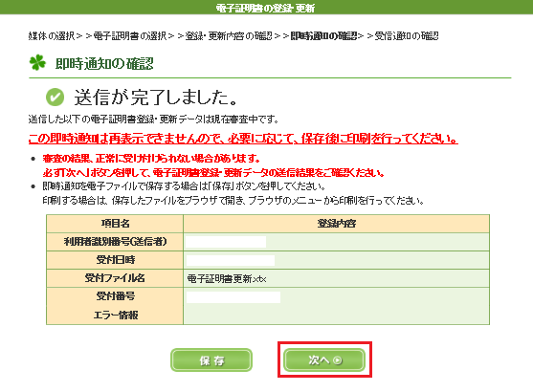The image size is (533, 392).
Task: Click the arrow icon inside 次へ button
Action: point(338,360)
